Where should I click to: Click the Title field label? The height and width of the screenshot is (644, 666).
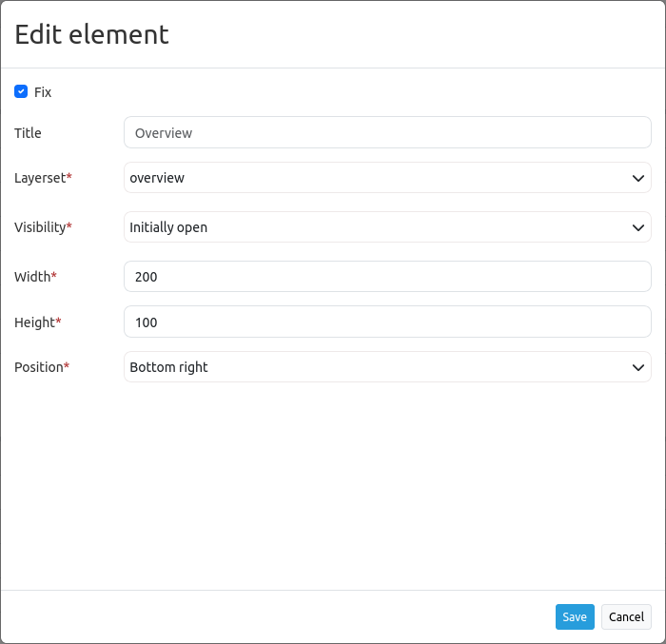(29, 133)
